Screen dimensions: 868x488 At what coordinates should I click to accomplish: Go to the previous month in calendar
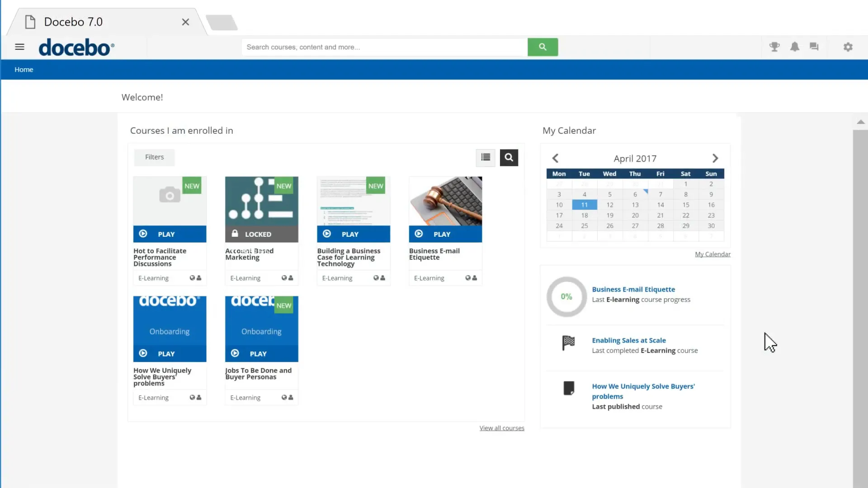555,158
